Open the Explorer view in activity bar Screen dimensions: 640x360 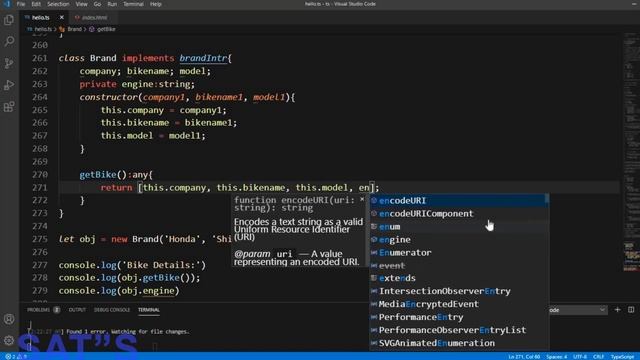(x=9, y=20)
